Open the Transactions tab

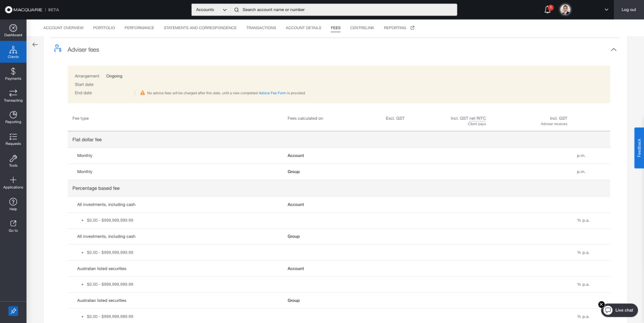[x=261, y=28]
